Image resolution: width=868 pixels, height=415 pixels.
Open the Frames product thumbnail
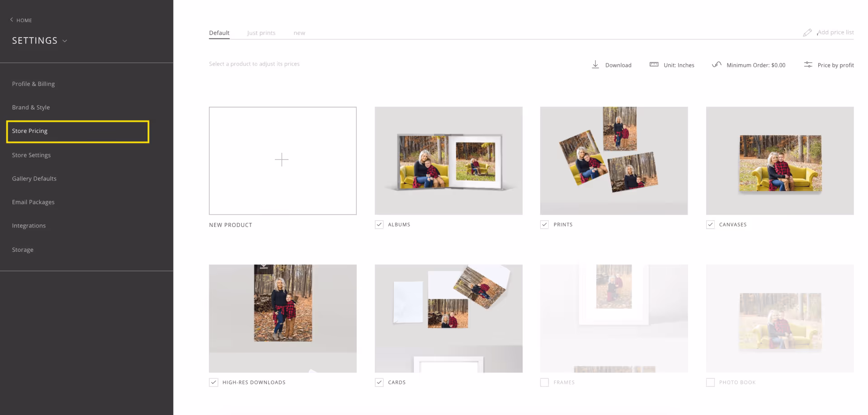coord(614,318)
